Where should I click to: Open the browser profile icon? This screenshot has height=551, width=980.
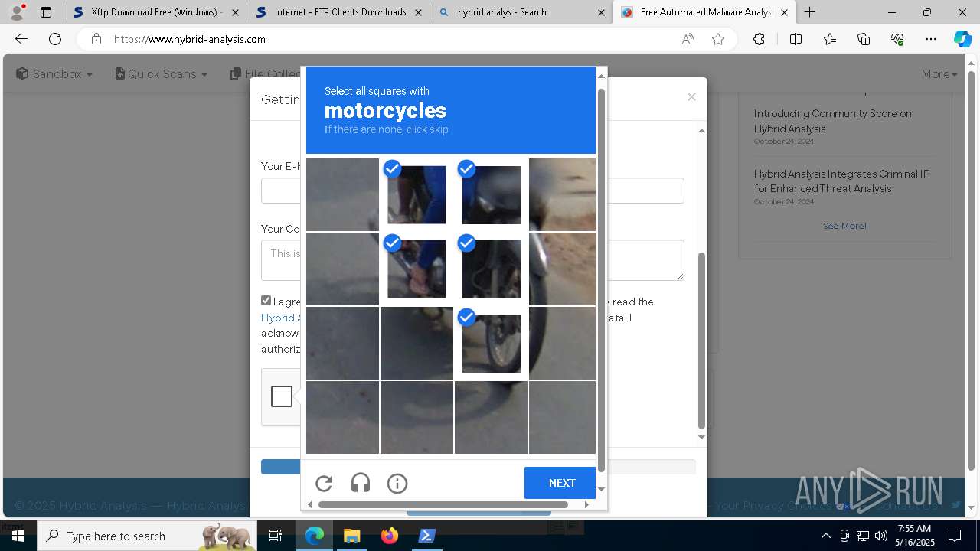coord(17,12)
